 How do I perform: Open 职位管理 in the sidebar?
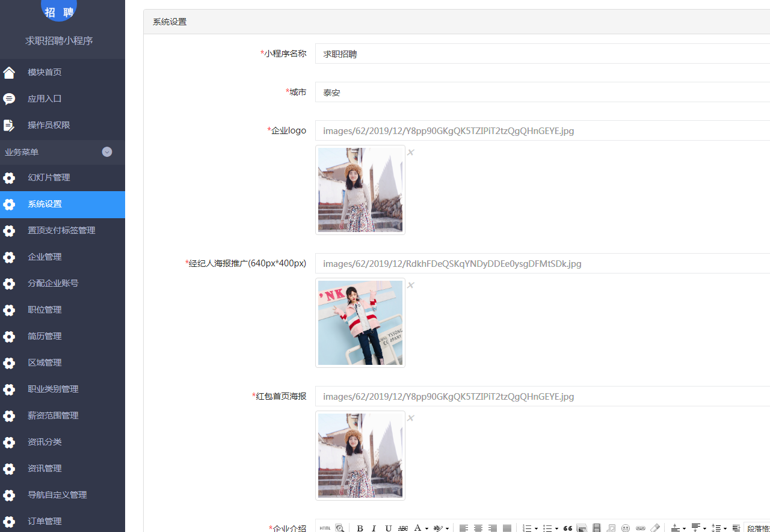click(x=45, y=310)
